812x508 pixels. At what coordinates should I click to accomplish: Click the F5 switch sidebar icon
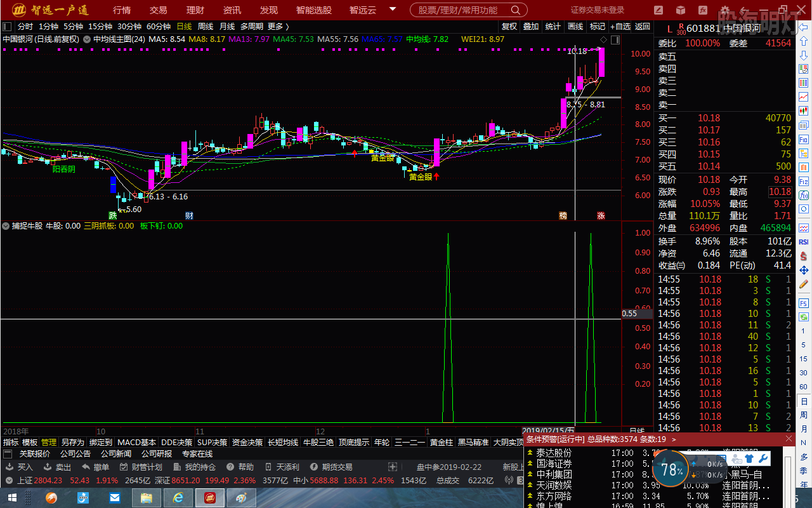[804, 303]
